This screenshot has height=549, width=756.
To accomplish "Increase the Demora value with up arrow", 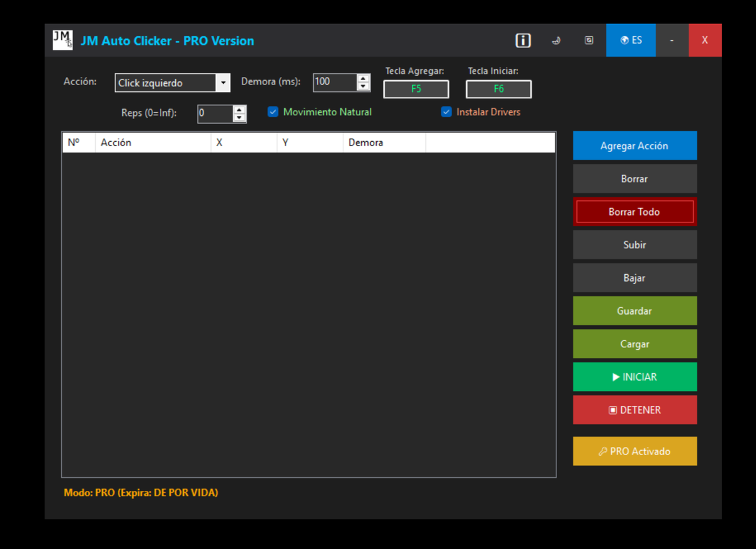I will tap(364, 79).
